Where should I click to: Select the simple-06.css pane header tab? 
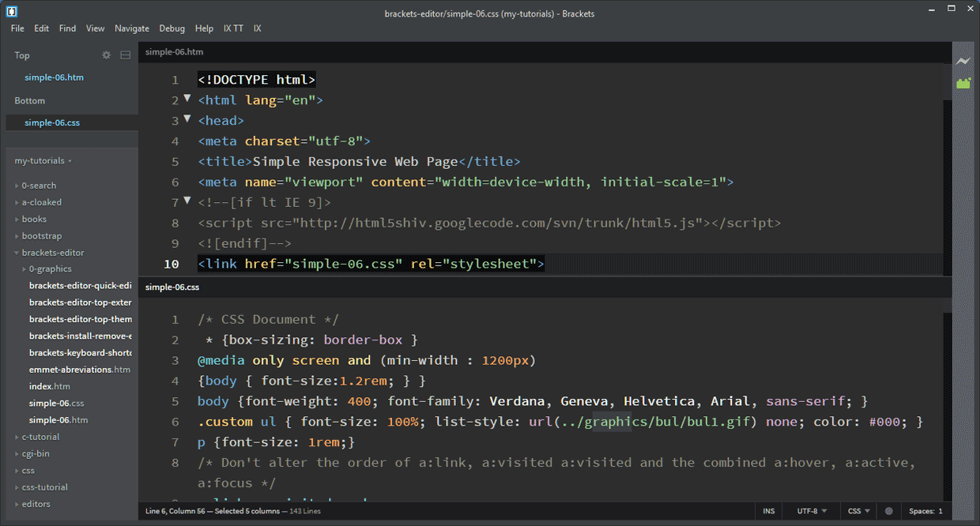tap(172, 287)
